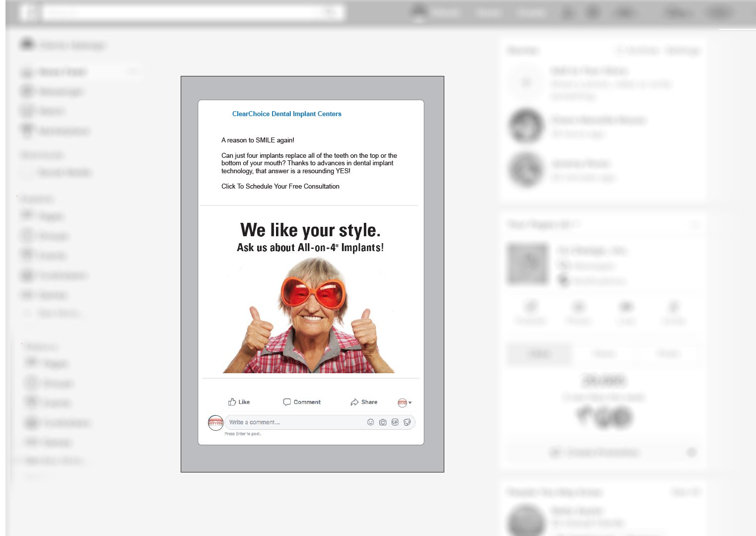756x536 pixels.
Task: Attach a photo using the camera icon
Action: pyautogui.click(x=383, y=422)
